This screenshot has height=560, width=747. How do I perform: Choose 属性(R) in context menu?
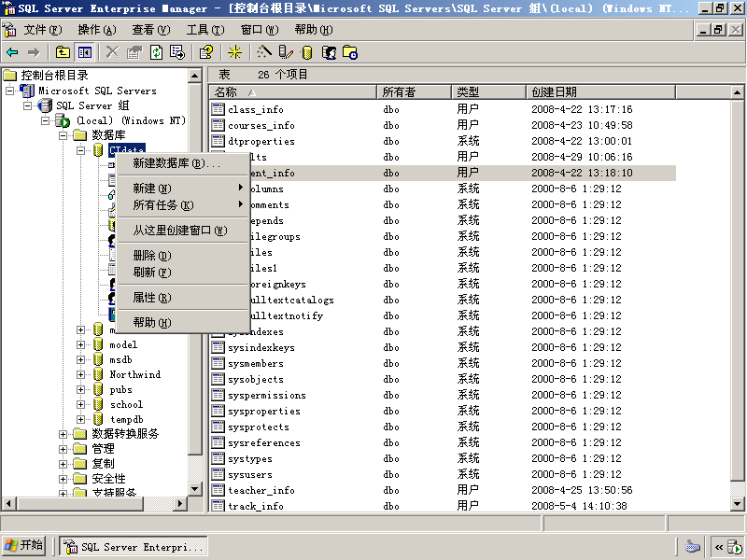pyautogui.click(x=183, y=298)
